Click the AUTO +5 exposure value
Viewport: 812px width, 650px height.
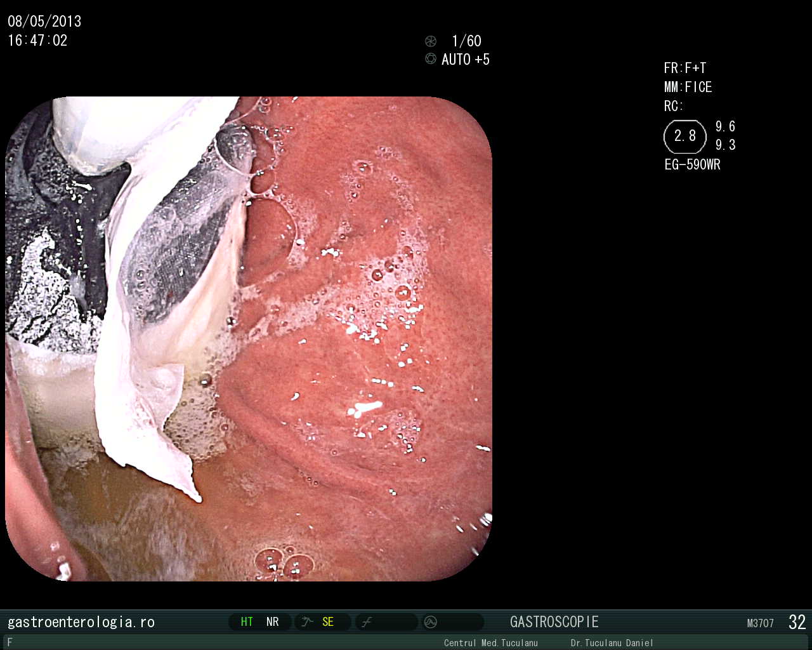point(466,60)
